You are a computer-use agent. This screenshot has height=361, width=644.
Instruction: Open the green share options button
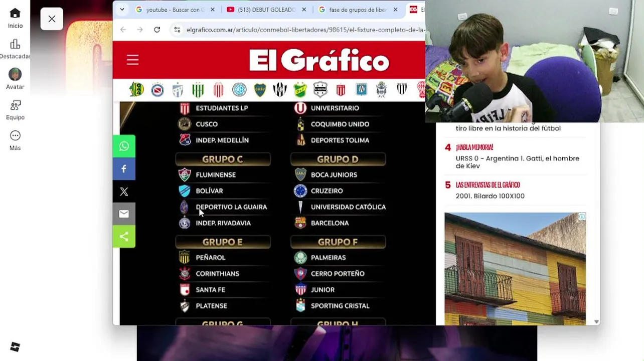pos(124,236)
